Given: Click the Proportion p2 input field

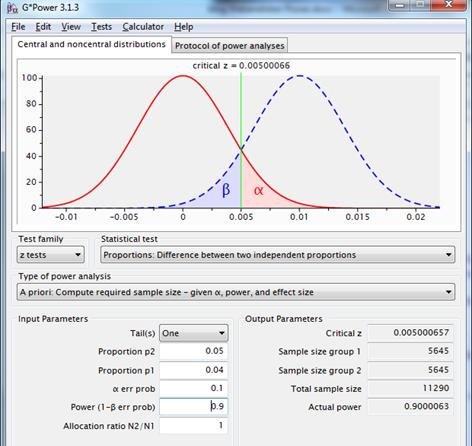Looking at the screenshot, I should point(194,351).
